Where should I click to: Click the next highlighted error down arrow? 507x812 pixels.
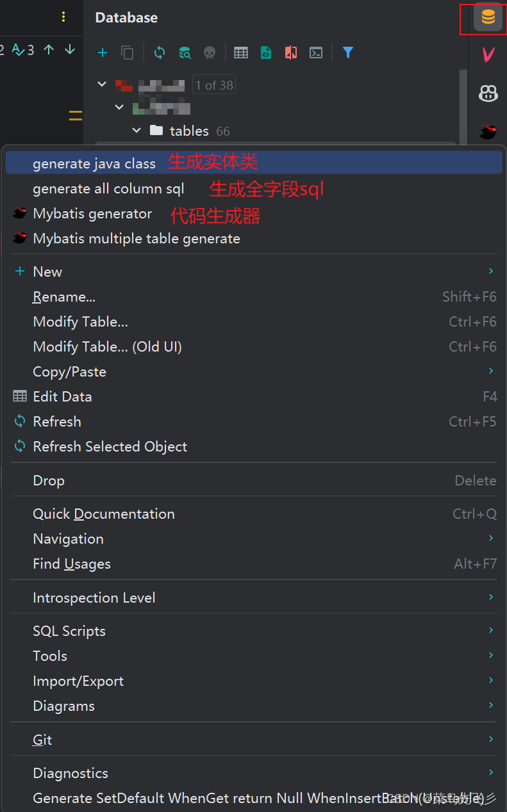click(69, 49)
